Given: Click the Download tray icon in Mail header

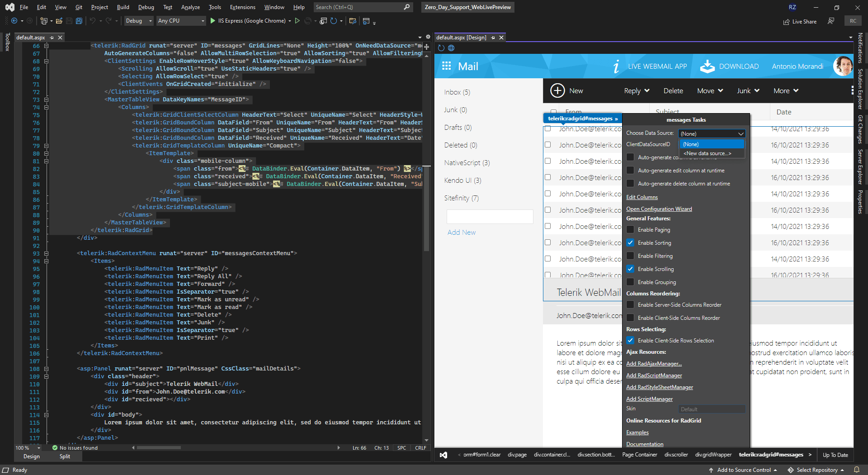Looking at the screenshot, I should (x=708, y=66).
